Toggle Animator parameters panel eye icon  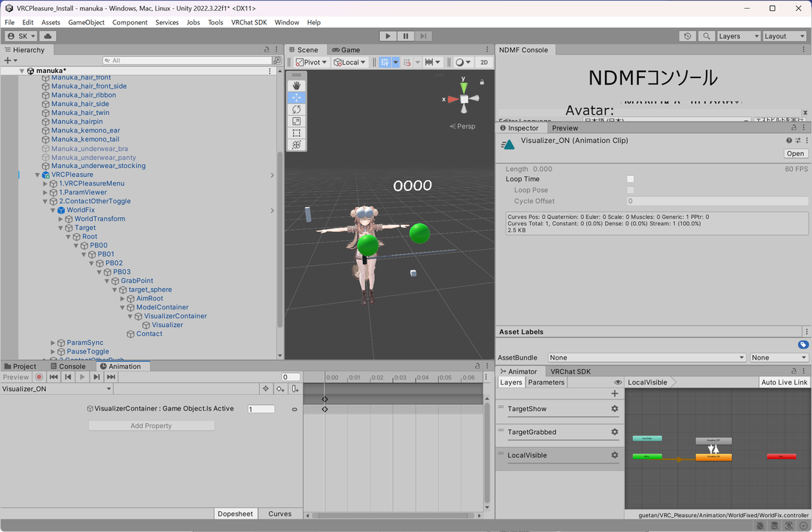618,382
